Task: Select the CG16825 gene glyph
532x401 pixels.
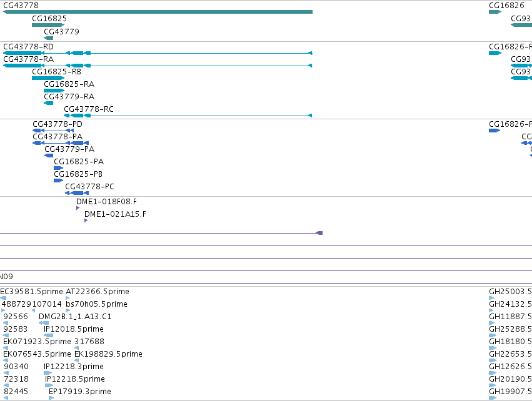Action: (48, 25)
